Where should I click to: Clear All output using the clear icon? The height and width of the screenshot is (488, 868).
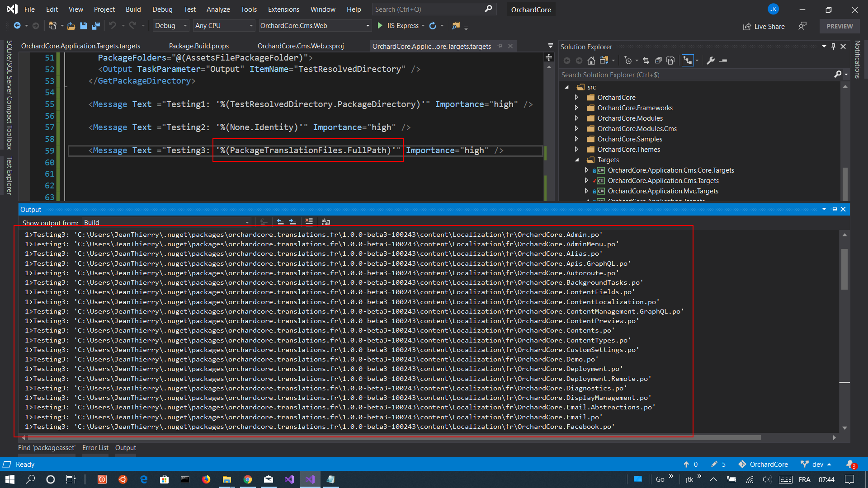pos(309,222)
